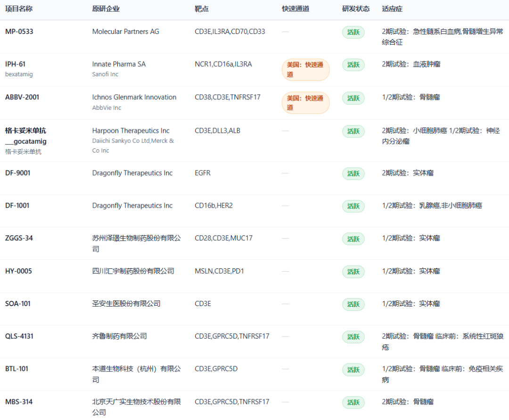The width and height of the screenshot is (509, 420).
Task: Select the ABBV-2001 project name
Action: (22, 97)
